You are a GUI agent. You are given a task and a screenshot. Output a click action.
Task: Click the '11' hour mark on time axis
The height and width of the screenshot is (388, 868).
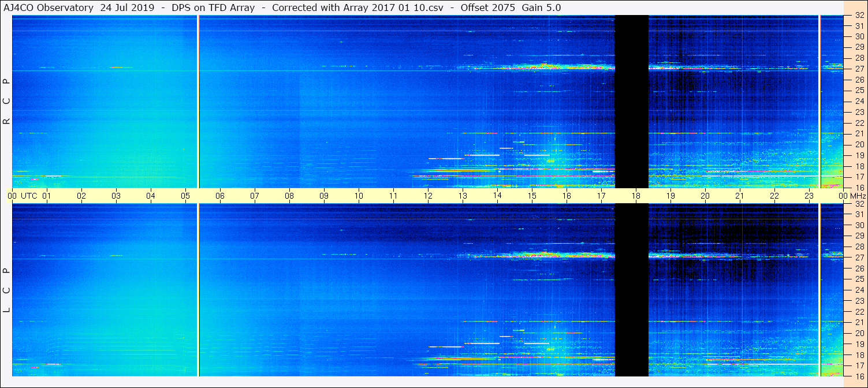[393, 196]
